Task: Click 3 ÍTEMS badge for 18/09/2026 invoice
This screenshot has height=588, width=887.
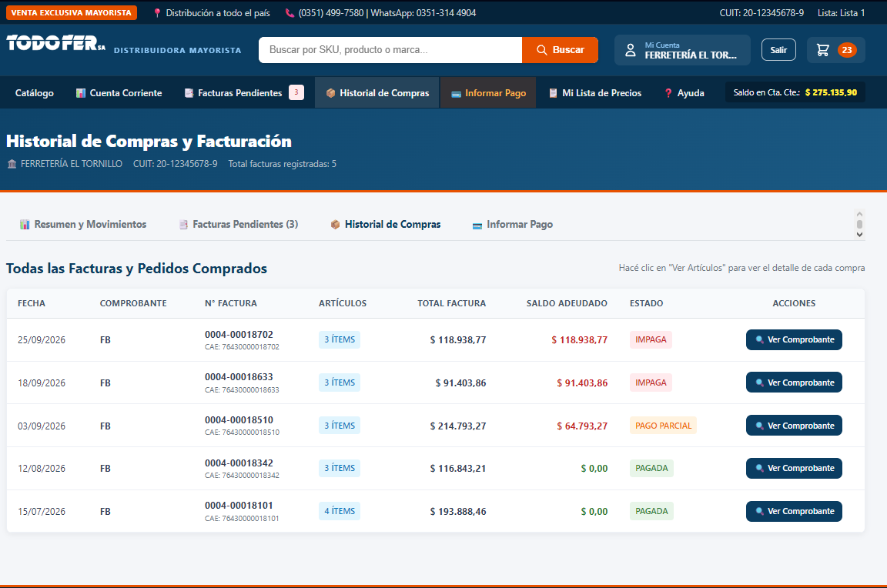Action: click(x=340, y=383)
